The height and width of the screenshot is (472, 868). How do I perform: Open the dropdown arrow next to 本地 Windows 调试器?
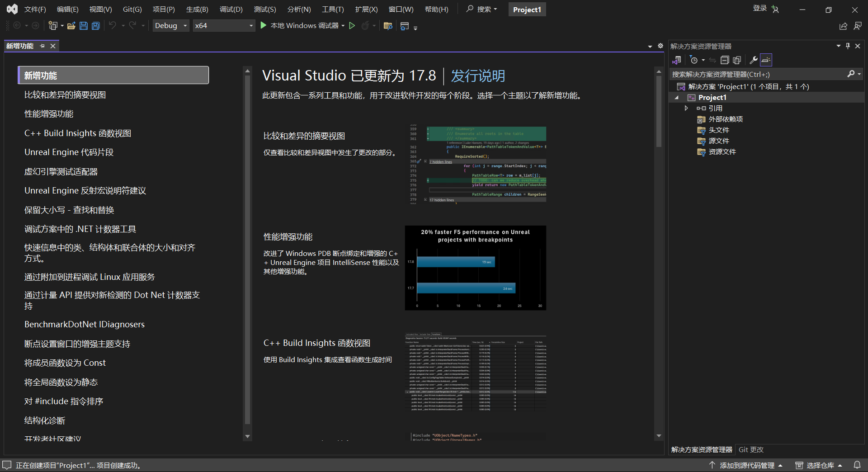pos(343,26)
